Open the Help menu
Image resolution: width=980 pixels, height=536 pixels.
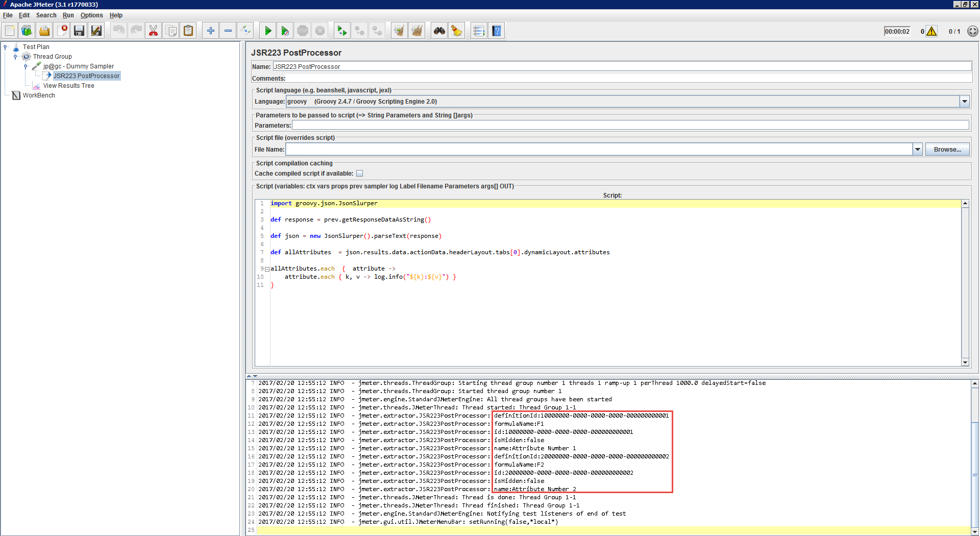point(116,15)
